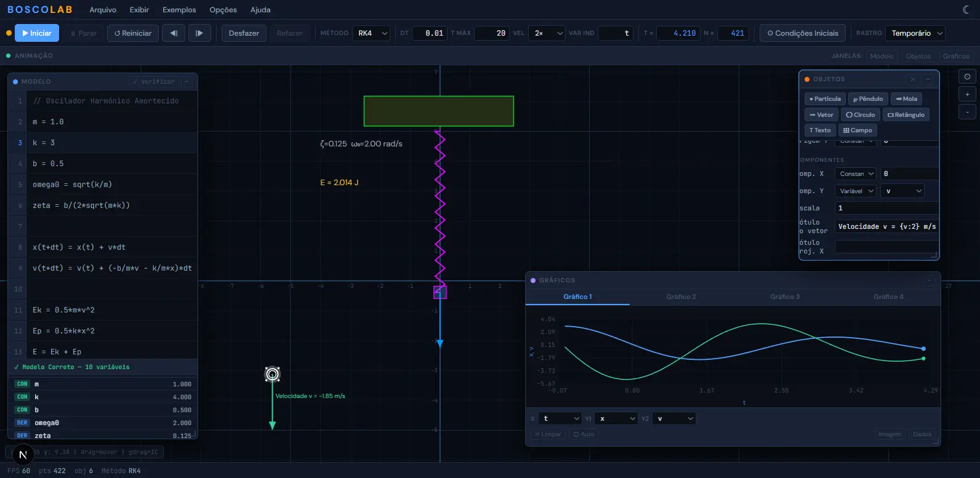Expand the Rastro Temporário dropdown
The width and height of the screenshot is (980, 478).
coord(917,33)
